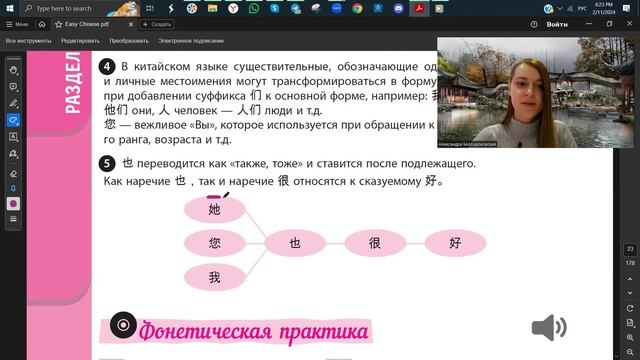Click the 很 bubble in the diagram
The image size is (640, 360).
tap(375, 243)
